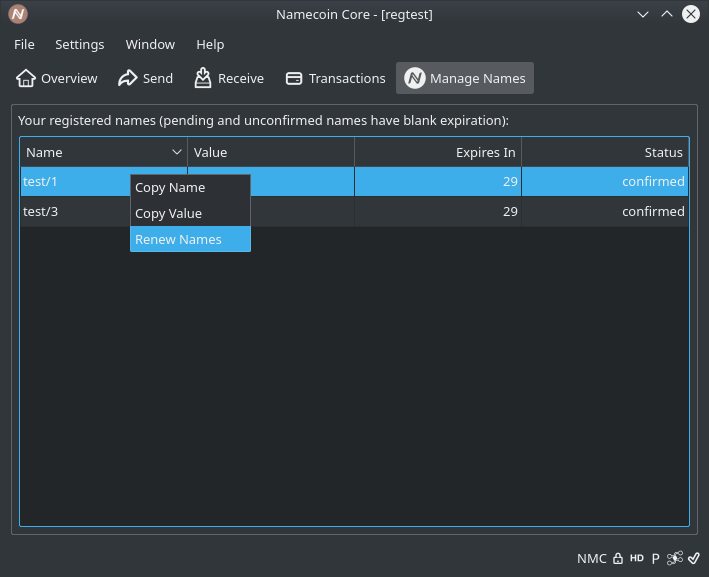Image resolution: width=709 pixels, height=577 pixels.
Task: Click the Receive inbox icon
Action: tap(203, 78)
